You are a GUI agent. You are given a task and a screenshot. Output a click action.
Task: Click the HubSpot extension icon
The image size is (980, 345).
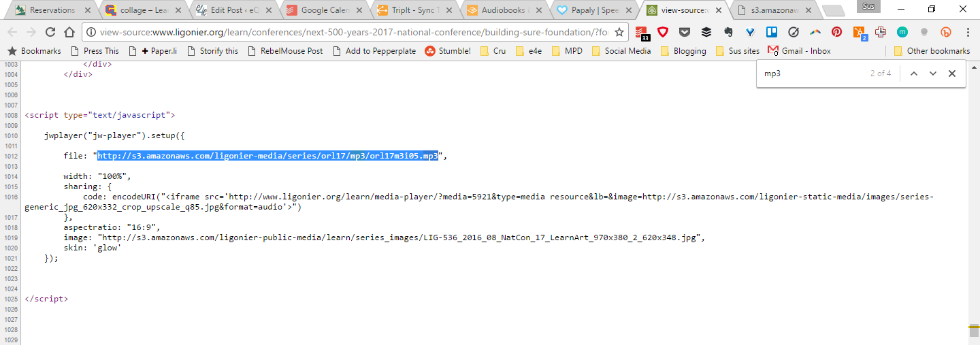859,32
